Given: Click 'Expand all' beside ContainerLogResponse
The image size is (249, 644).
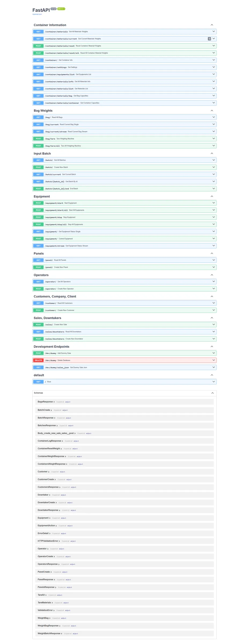Looking at the screenshot, I should pyautogui.click(x=69, y=441).
